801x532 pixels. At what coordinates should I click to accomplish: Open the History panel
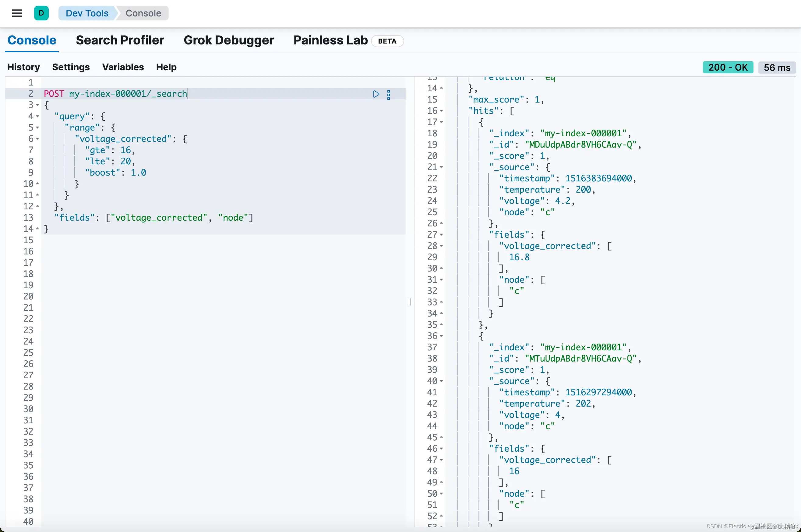pyautogui.click(x=23, y=67)
